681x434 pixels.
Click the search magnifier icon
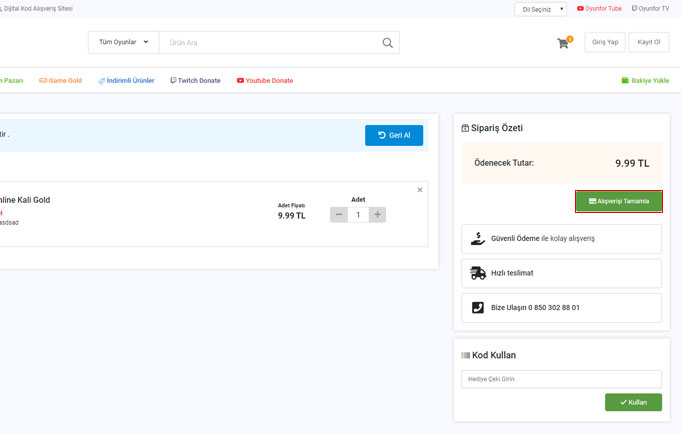point(387,43)
